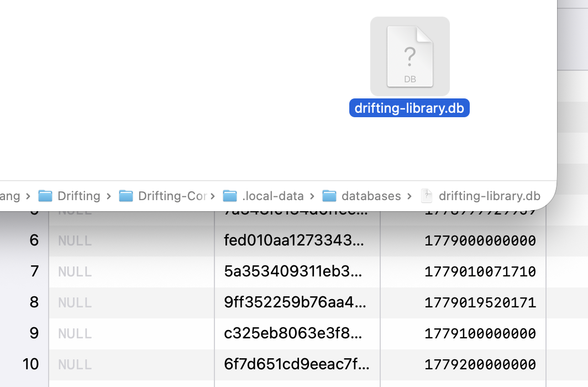
Task: Click timestamp cell 1779100000000
Action: coord(463,333)
